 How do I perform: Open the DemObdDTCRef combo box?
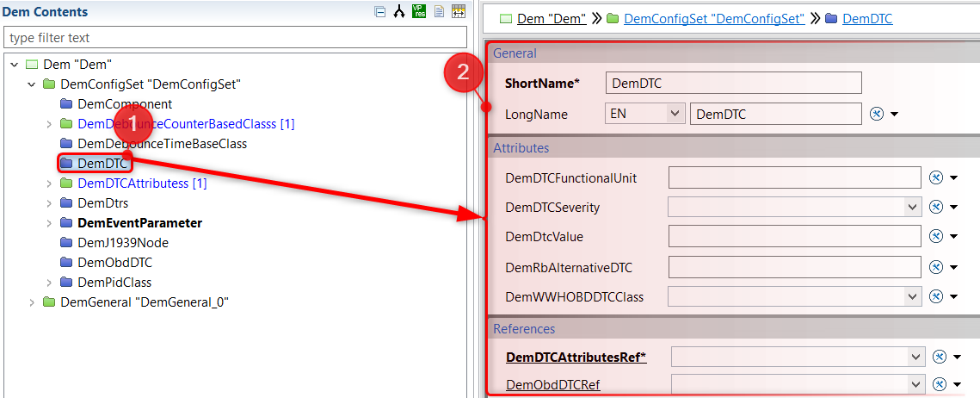click(x=916, y=383)
